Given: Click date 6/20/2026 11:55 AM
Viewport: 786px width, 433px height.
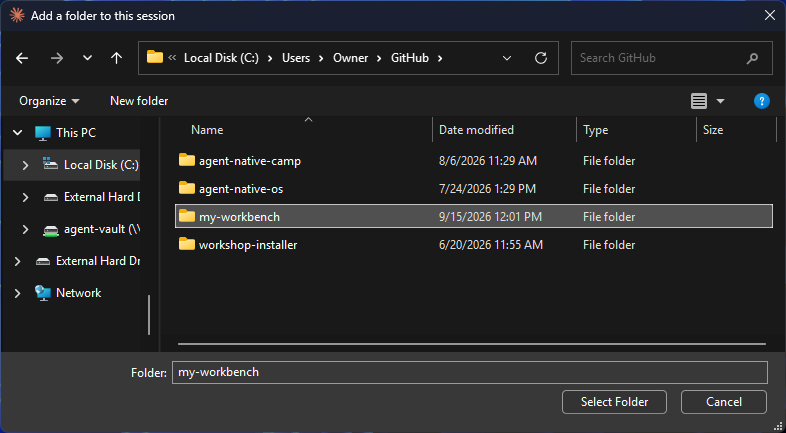Looking at the screenshot, I should tap(491, 245).
